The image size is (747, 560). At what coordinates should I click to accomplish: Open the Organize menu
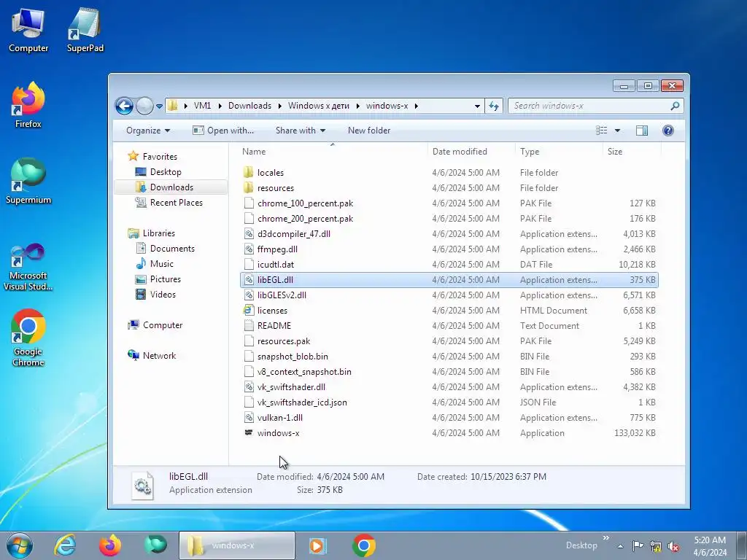click(147, 131)
